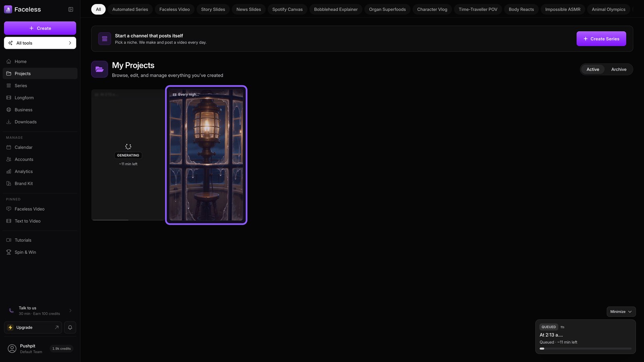Click the purple Create button
The width and height of the screenshot is (644, 362).
point(40,28)
